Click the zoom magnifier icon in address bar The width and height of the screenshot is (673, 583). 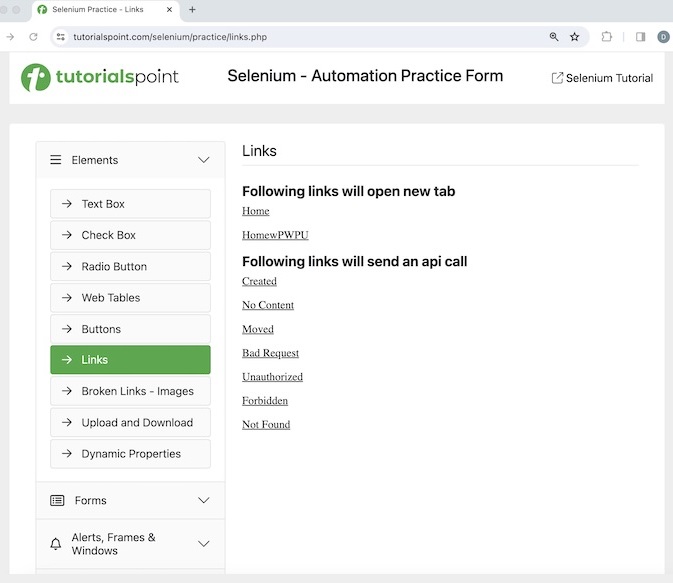[554, 37]
